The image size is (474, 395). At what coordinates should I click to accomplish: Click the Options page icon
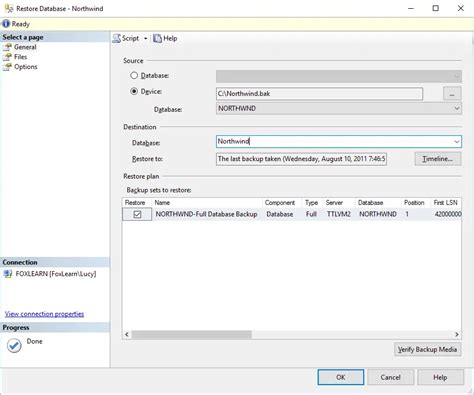coord(7,67)
